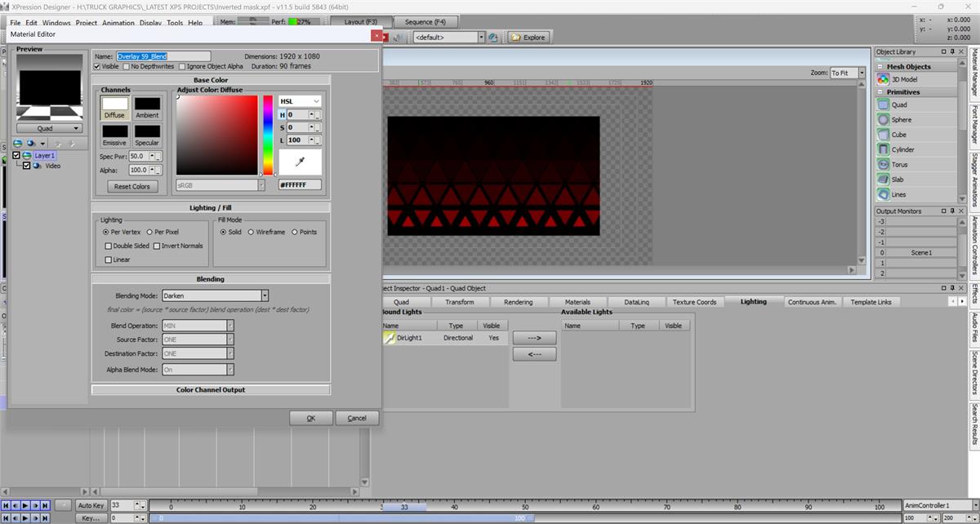Pick the Cylinder primitive icon

[883, 149]
